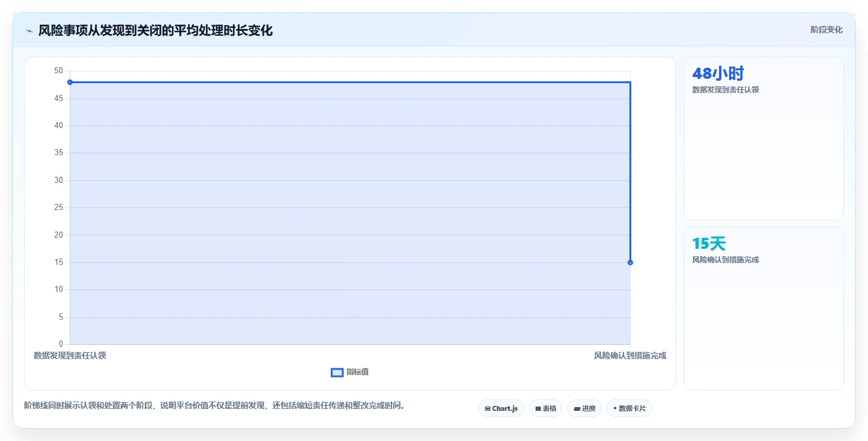Click the blue 指标值 legend color box
868x441 pixels.
click(337, 372)
